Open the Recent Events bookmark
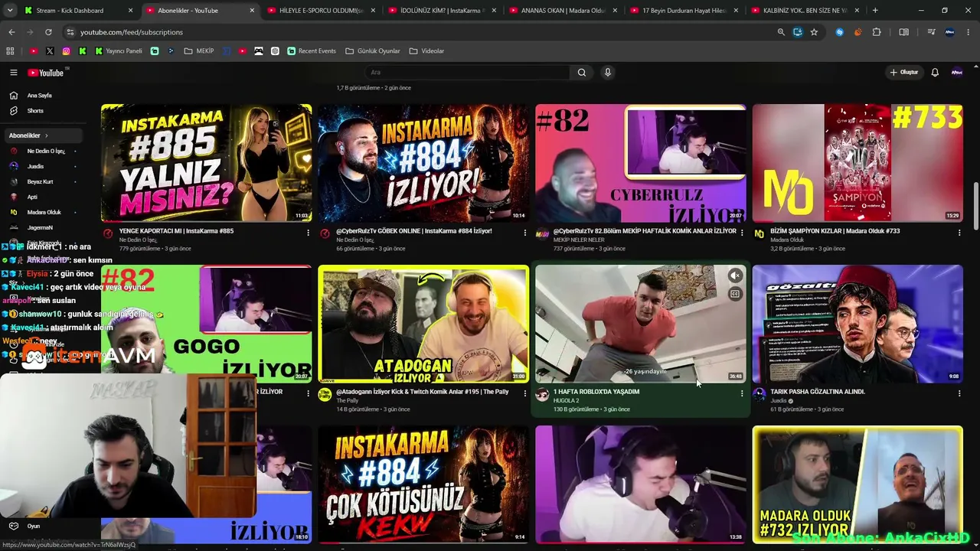980x551 pixels. (312, 51)
